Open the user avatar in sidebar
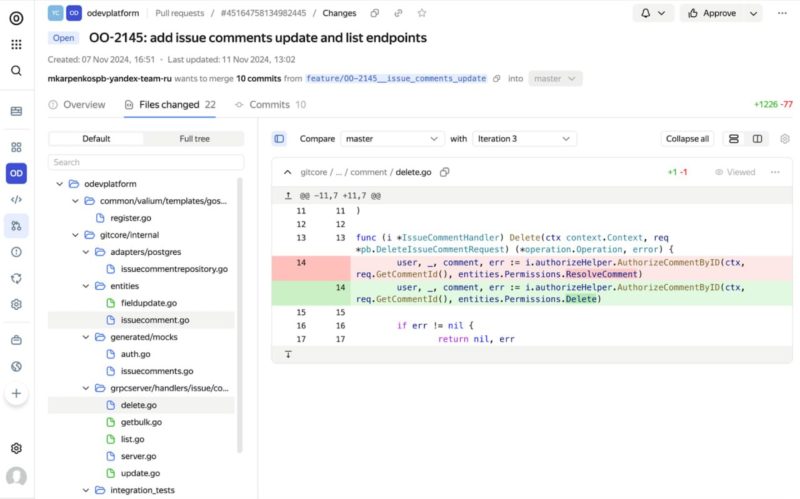Viewport: 800px width, 499px height. coord(16,477)
